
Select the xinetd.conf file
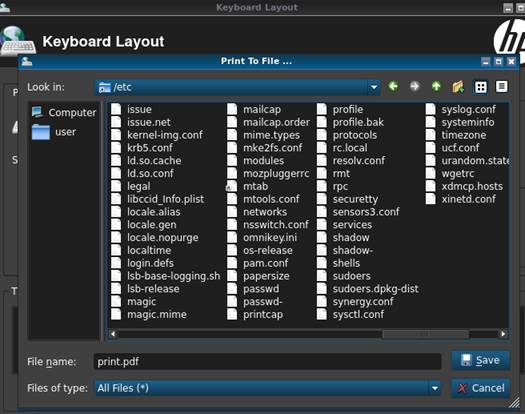[461, 199]
